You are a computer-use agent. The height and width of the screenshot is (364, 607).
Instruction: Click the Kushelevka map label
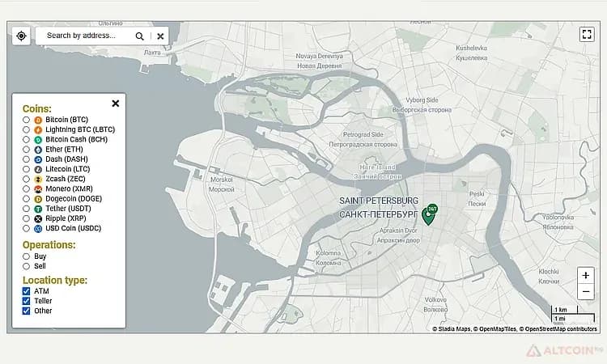472,48
